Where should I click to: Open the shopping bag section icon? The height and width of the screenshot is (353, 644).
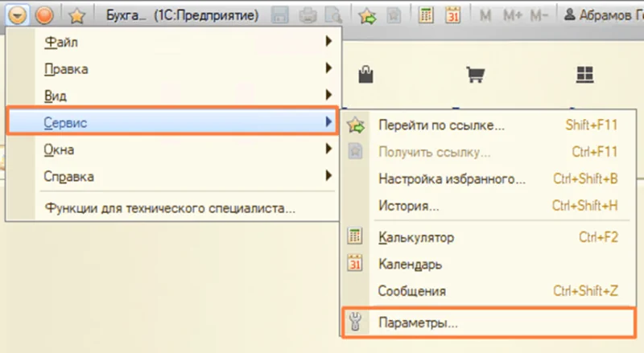pyautogui.click(x=366, y=75)
